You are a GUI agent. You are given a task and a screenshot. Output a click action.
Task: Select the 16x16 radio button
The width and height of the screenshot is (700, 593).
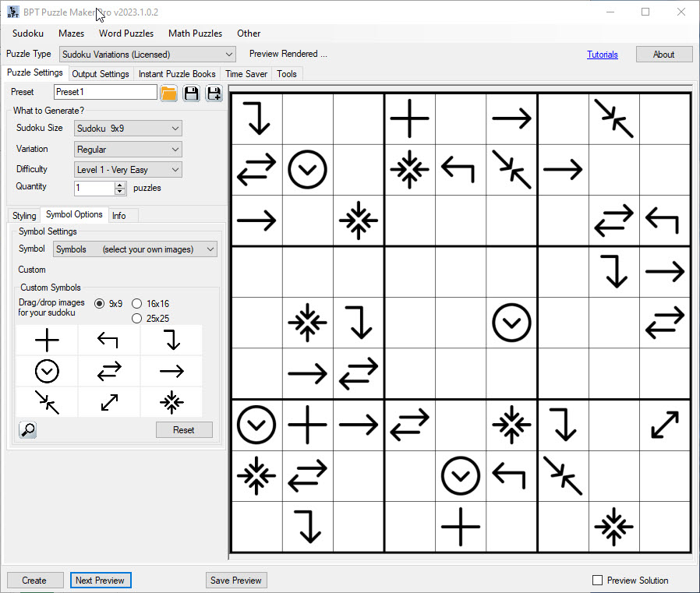[137, 304]
